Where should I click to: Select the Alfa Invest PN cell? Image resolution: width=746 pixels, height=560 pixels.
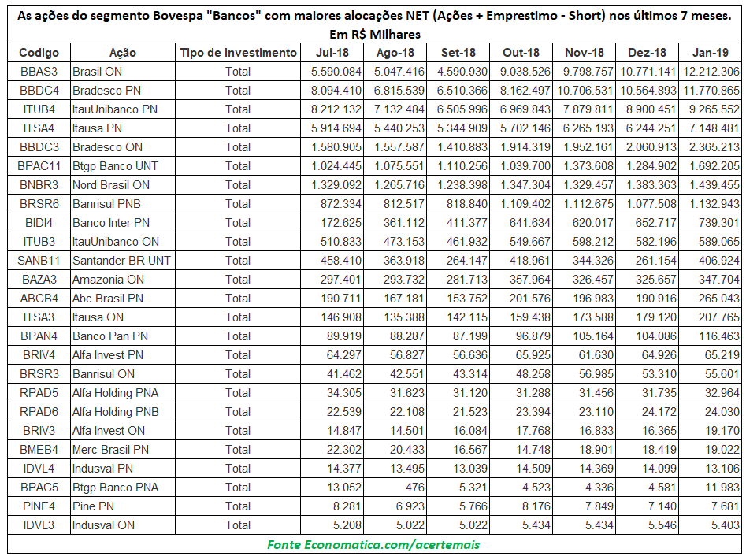coord(123,355)
